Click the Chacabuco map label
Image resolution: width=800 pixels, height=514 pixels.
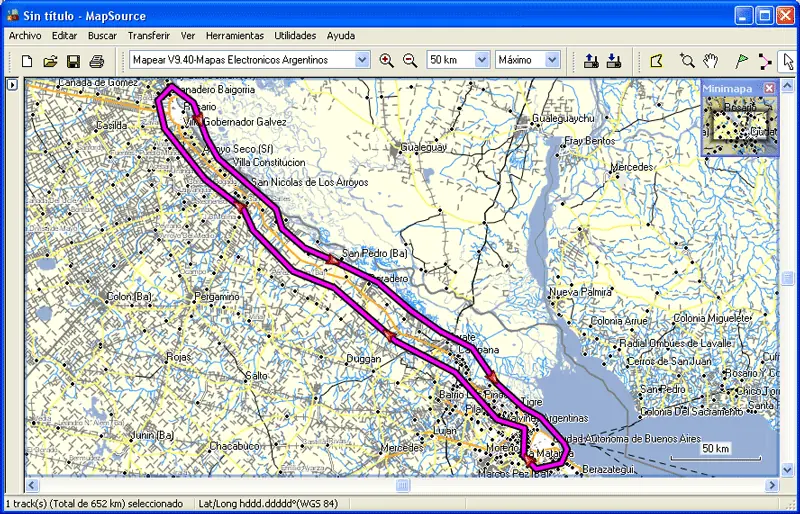point(234,446)
